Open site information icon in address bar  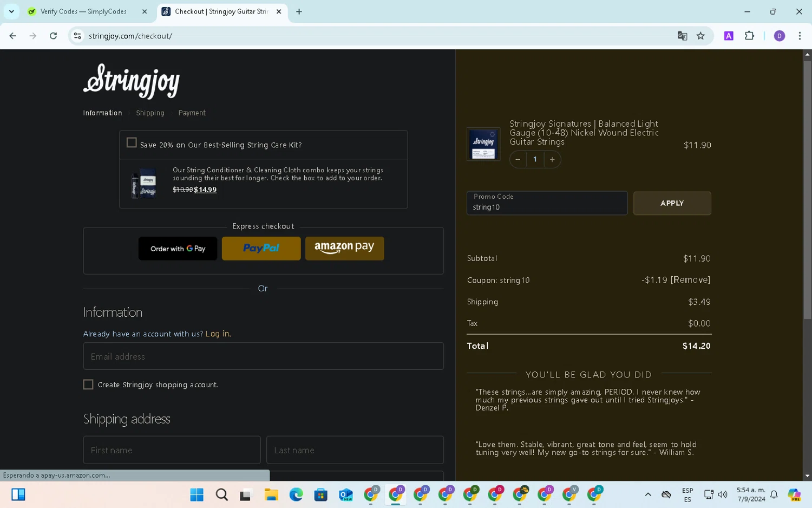coord(77,36)
